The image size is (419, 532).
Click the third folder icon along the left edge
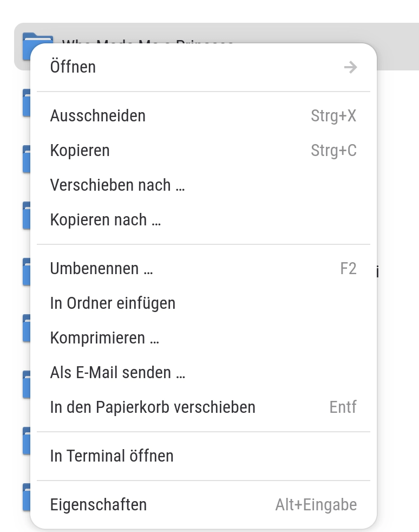tap(27, 159)
